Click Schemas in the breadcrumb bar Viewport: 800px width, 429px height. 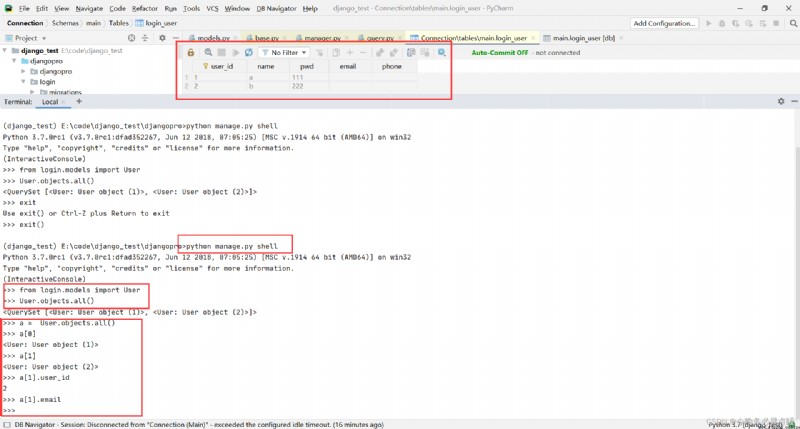tap(65, 23)
